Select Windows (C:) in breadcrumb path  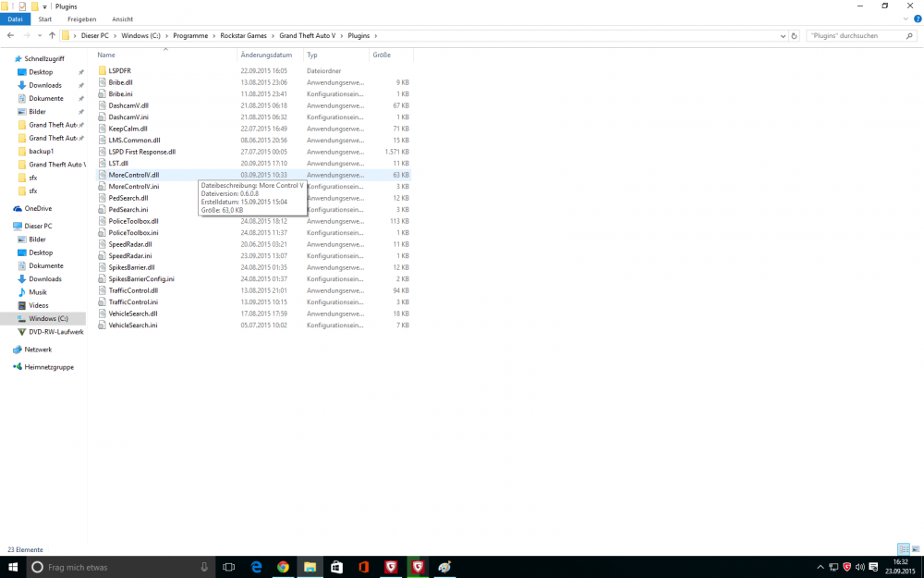pyautogui.click(x=140, y=36)
